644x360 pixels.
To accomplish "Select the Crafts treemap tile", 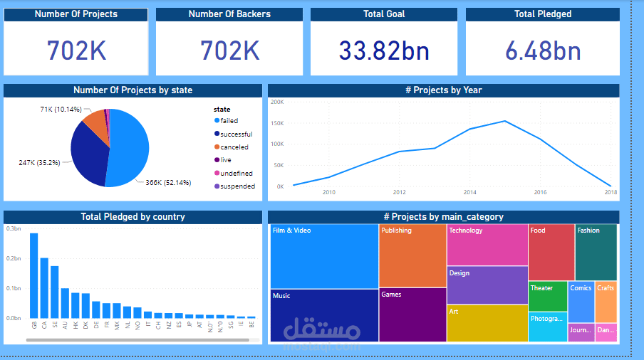I will pyautogui.click(x=606, y=302).
